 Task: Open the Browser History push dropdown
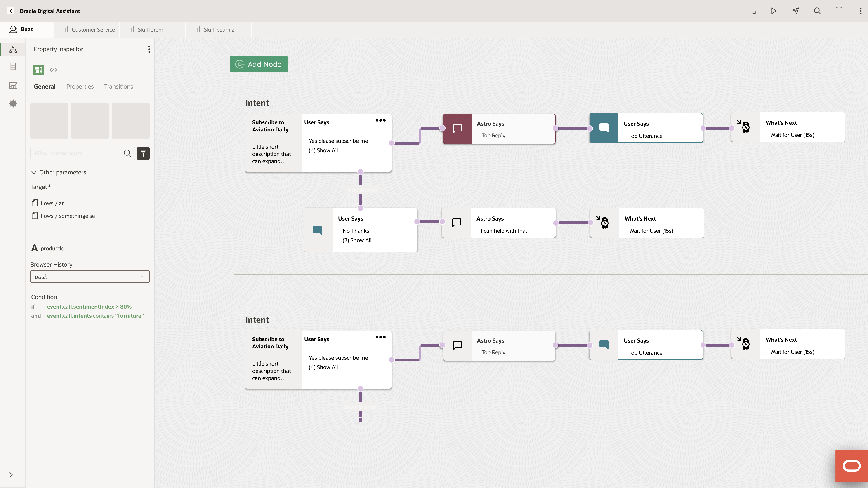pyautogui.click(x=90, y=277)
